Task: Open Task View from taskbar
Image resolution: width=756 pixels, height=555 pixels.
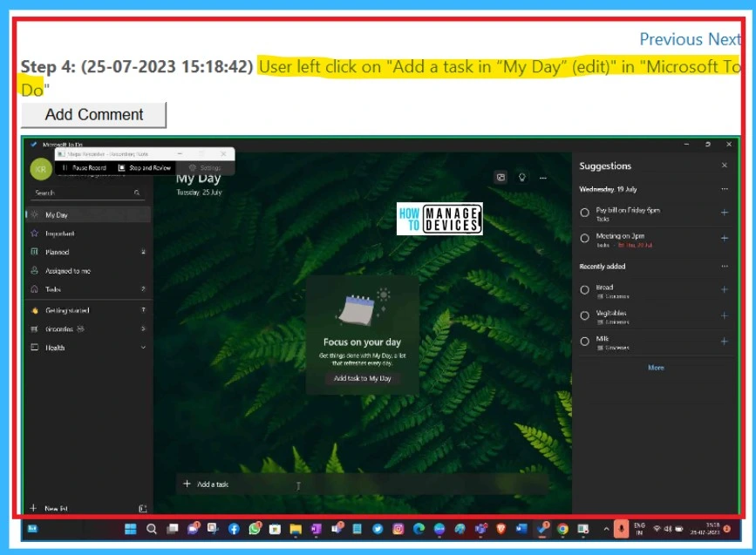Action: tap(172, 529)
